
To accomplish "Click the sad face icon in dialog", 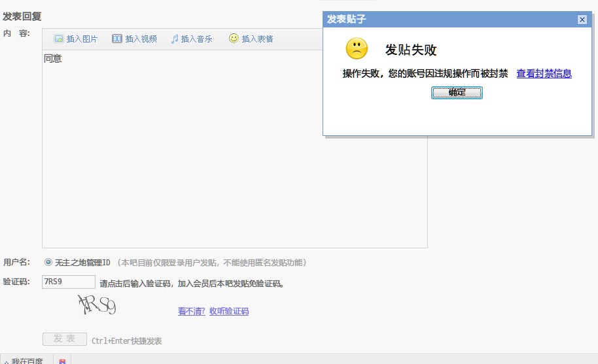I will [357, 48].
